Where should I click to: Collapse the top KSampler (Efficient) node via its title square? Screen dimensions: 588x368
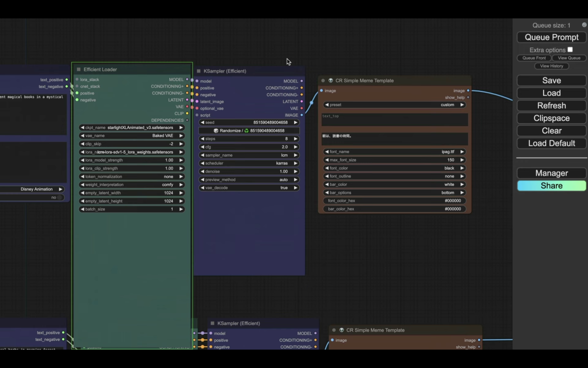coord(199,71)
